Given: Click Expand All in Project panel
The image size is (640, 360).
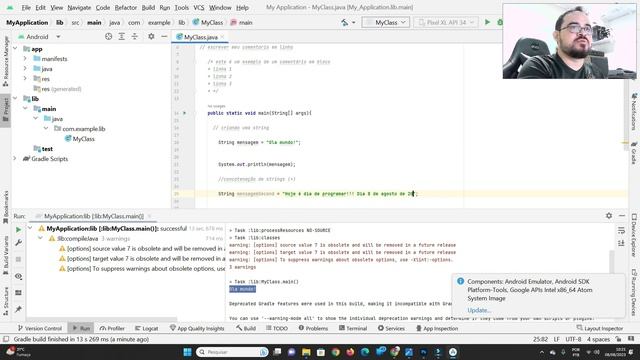Looking at the screenshot, I should 122,36.
